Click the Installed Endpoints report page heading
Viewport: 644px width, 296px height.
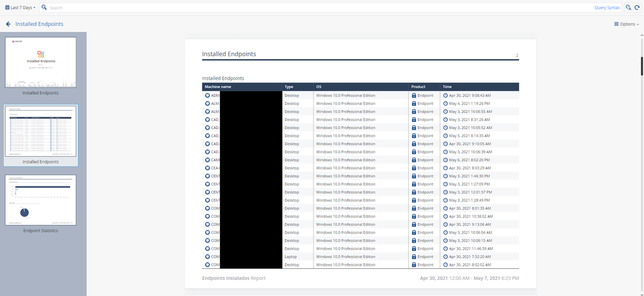[x=229, y=54]
